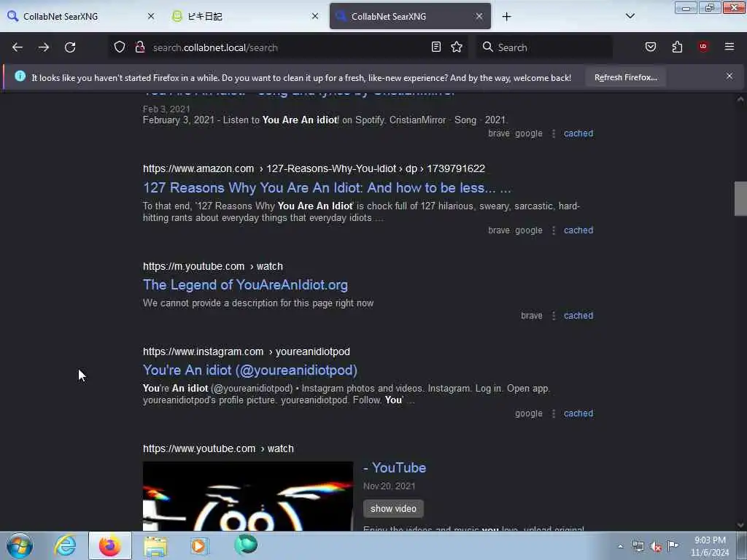The image size is (747, 560).
Task: Open a new tab with plus button
Action: (506, 17)
